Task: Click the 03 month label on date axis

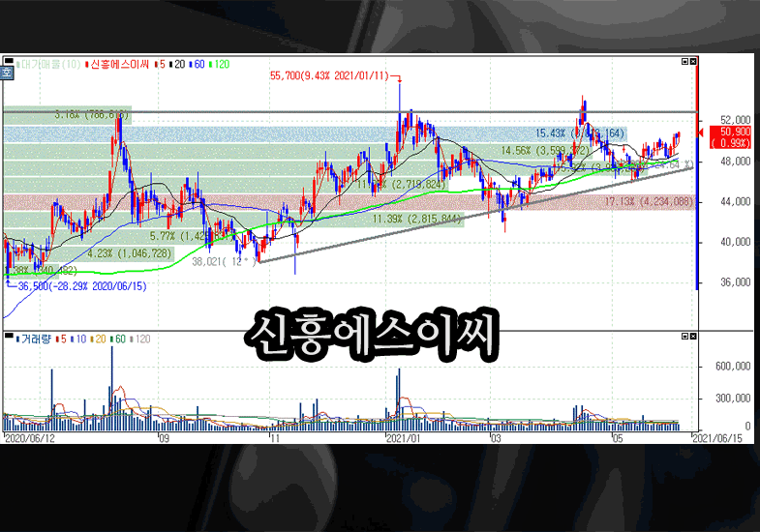Action: (496, 438)
